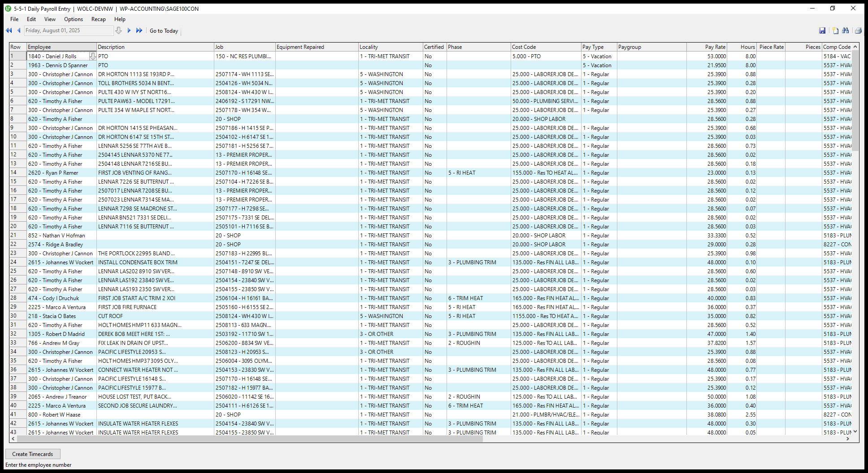868x473 pixels.
Task: Go to previous day arrow
Action: [19, 30]
